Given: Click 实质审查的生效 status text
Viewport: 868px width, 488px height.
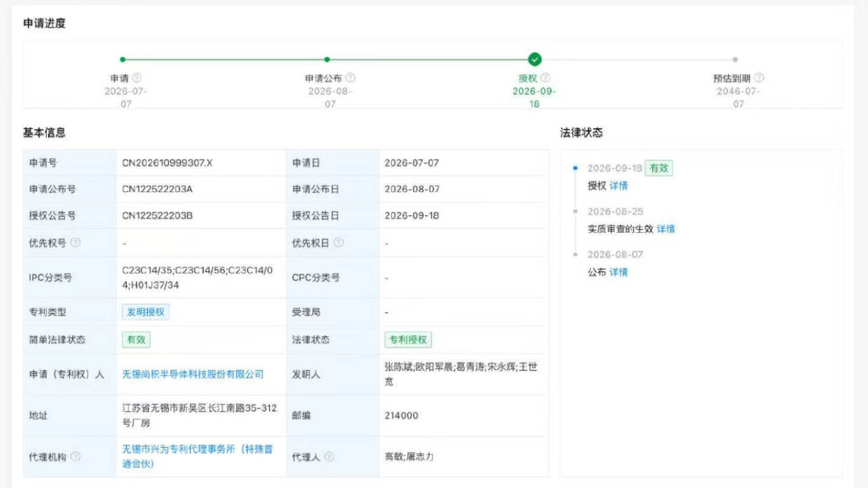Looking at the screenshot, I should 620,229.
